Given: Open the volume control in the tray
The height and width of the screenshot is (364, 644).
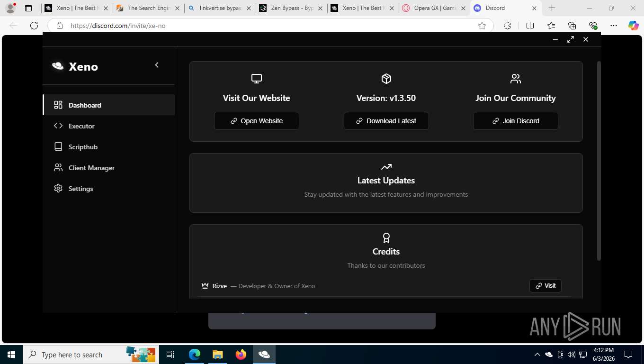Looking at the screenshot, I should pos(571,355).
